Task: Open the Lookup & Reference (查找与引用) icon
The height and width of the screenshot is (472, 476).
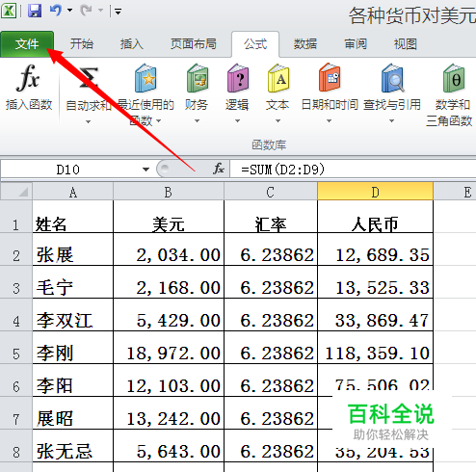Action: [x=392, y=78]
